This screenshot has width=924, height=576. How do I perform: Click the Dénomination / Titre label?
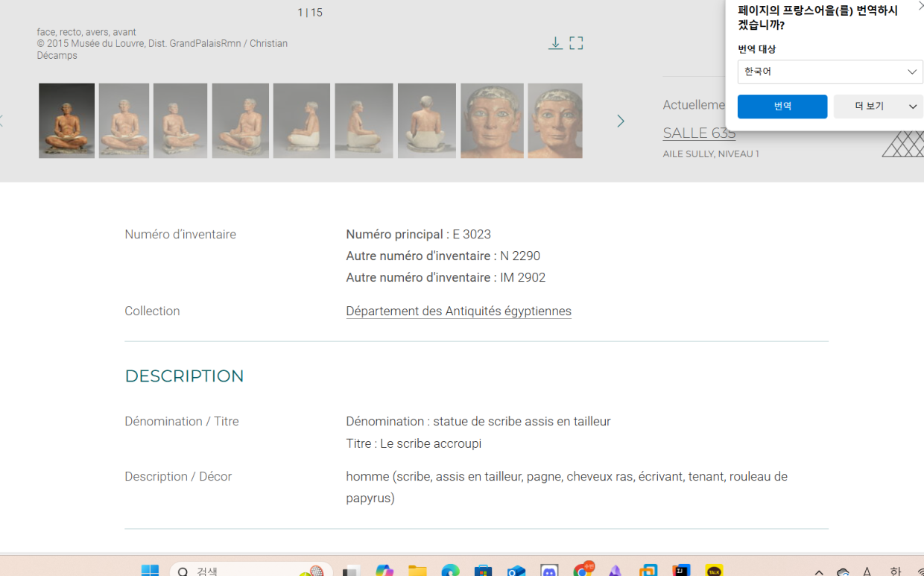coord(182,422)
